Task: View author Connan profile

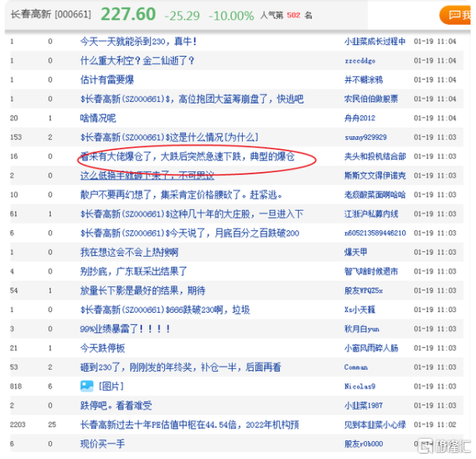Action: [x=355, y=367]
